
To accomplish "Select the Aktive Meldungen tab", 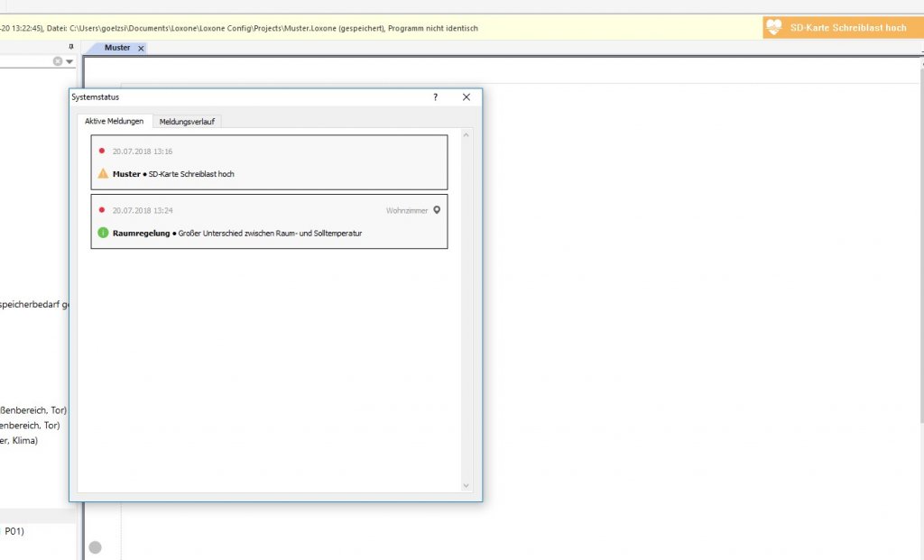I will [x=114, y=121].
